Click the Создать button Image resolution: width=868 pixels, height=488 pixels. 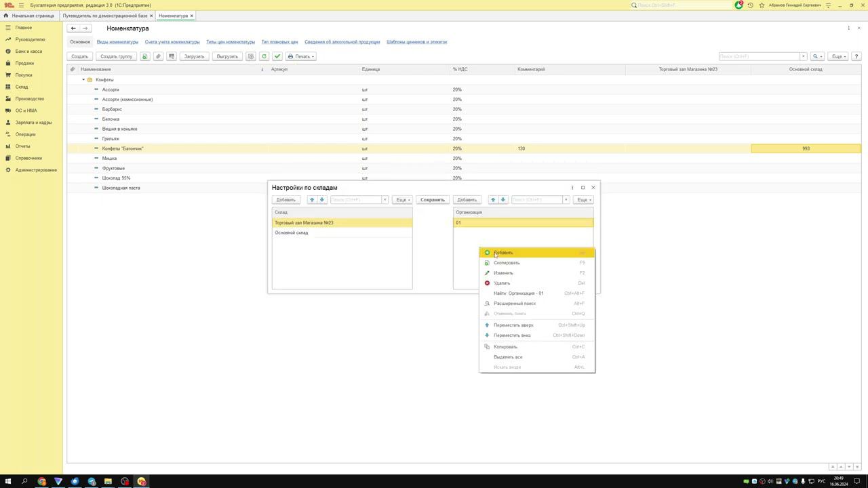coord(79,56)
